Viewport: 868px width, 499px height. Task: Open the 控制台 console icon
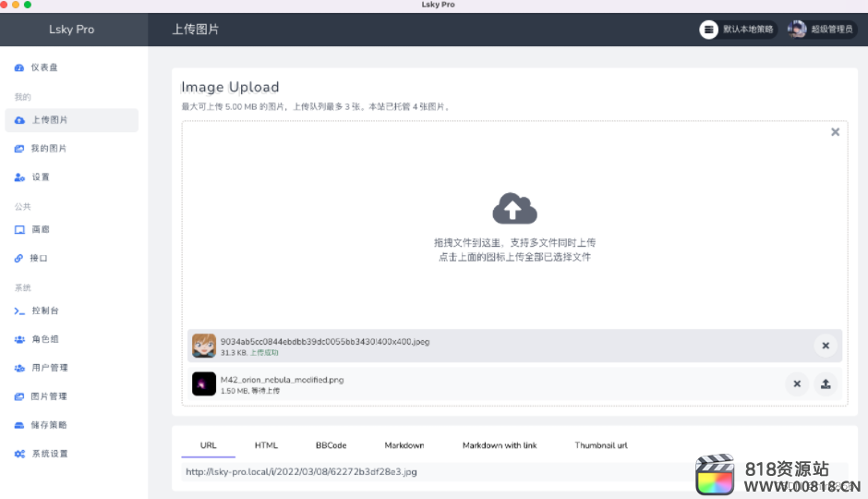(19, 310)
